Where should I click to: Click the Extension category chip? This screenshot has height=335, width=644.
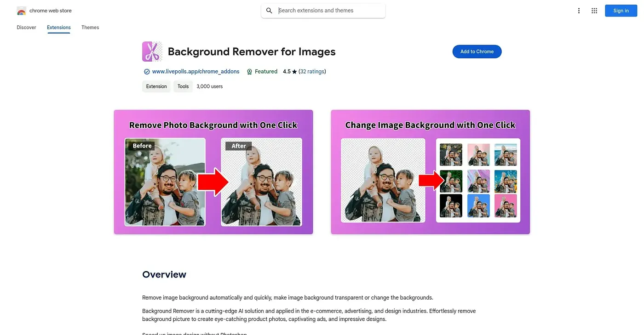coord(156,86)
